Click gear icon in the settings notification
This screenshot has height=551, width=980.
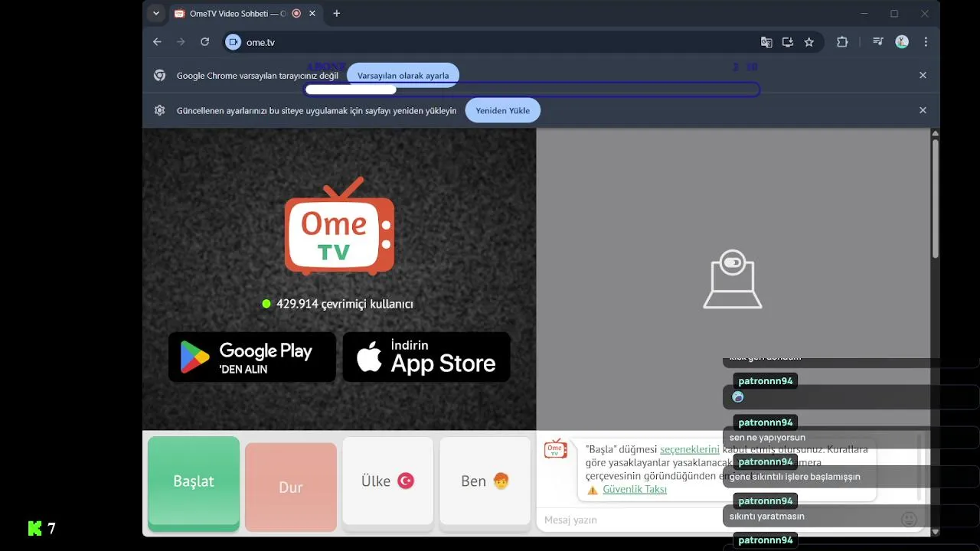point(159,110)
